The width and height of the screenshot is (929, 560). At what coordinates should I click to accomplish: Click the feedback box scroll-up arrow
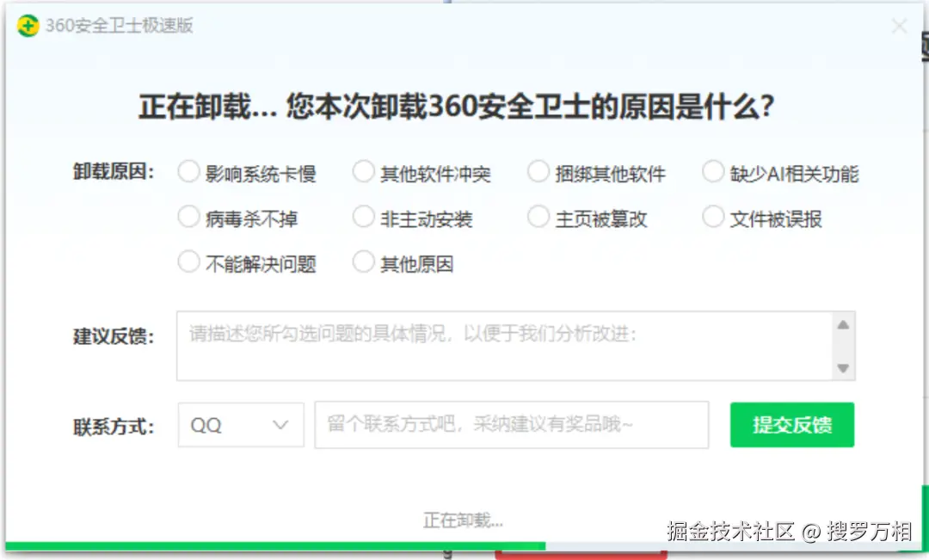843,325
